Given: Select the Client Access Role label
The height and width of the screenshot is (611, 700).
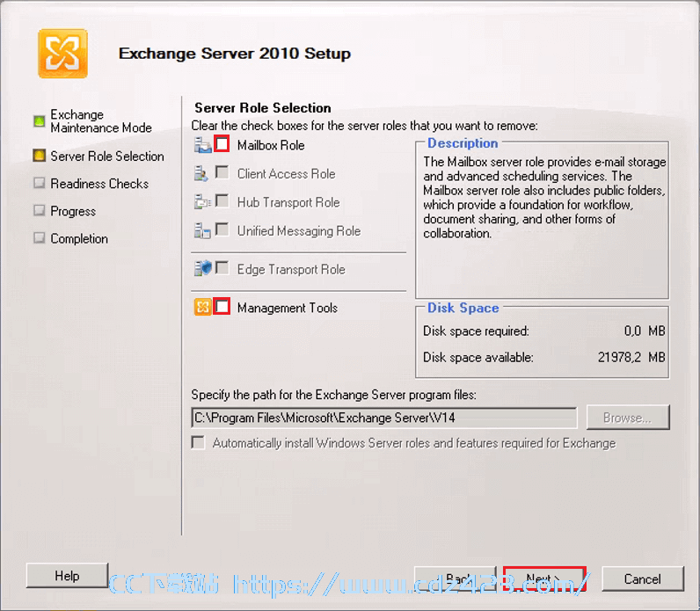Looking at the screenshot, I should (286, 173).
